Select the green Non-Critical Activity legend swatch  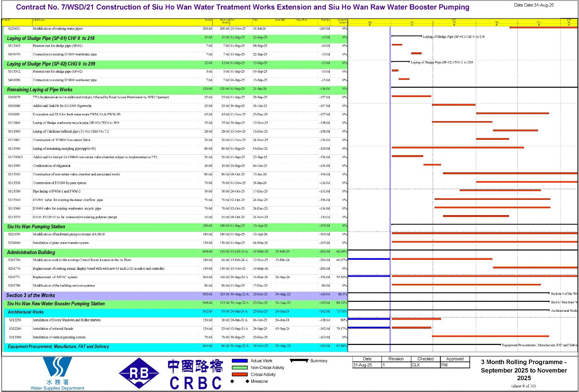(x=239, y=368)
